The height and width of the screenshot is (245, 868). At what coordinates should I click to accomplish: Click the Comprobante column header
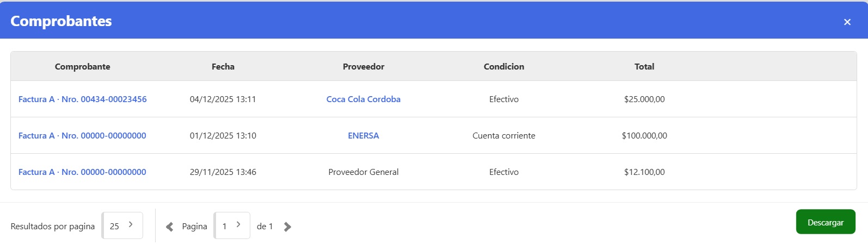tap(83, 67)
